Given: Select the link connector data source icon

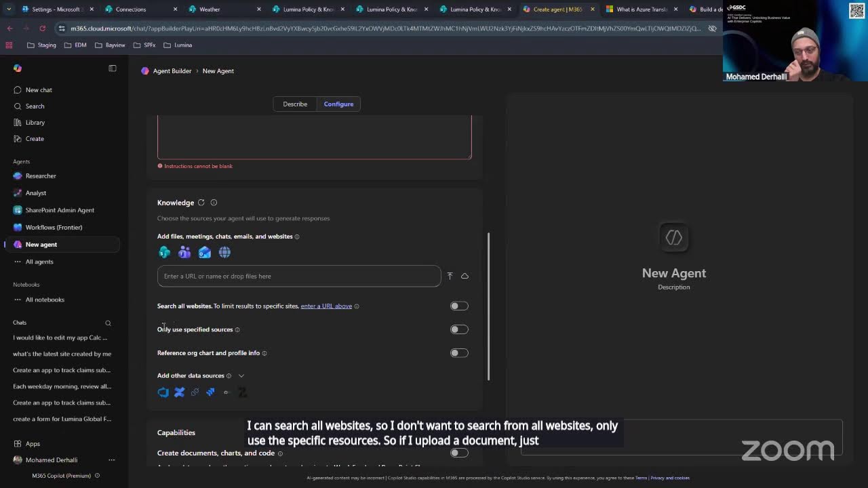Looking at the screenshot, I should click(x=195, y=392).
